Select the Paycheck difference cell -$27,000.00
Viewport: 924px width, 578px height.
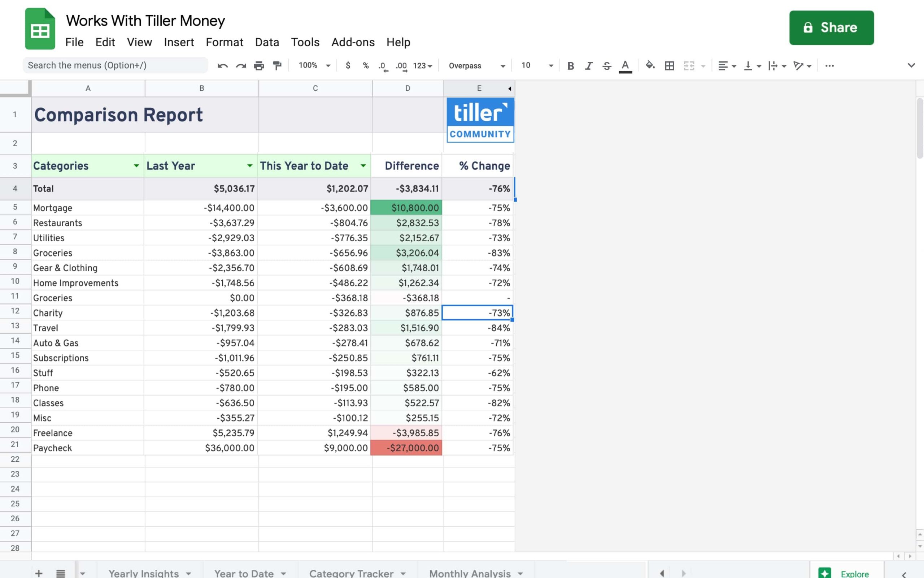(x=406, y=448)
